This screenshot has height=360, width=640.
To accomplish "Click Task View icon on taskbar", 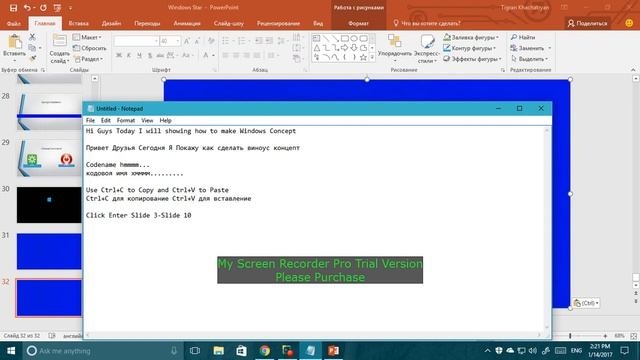I will tap(195, 351).
